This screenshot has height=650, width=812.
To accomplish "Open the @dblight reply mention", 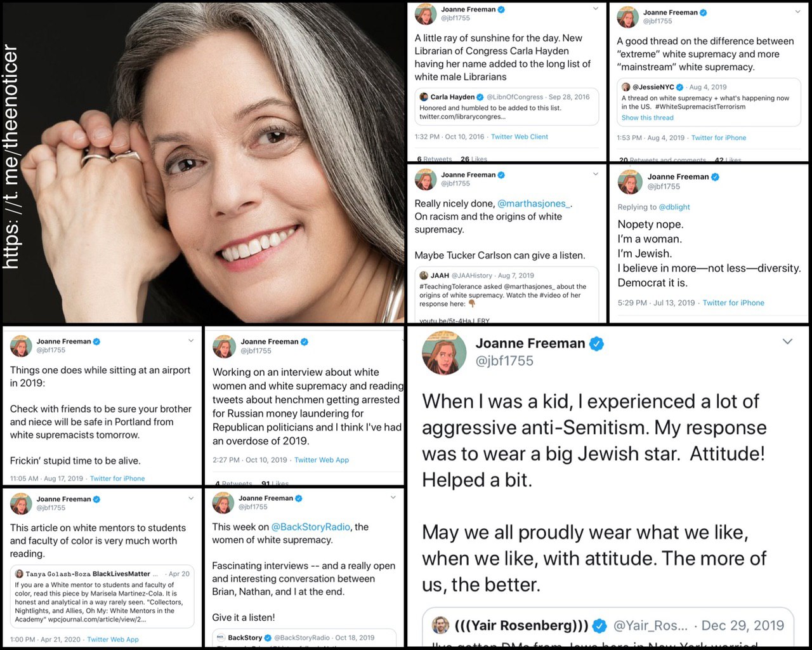I will coord(674,207).
